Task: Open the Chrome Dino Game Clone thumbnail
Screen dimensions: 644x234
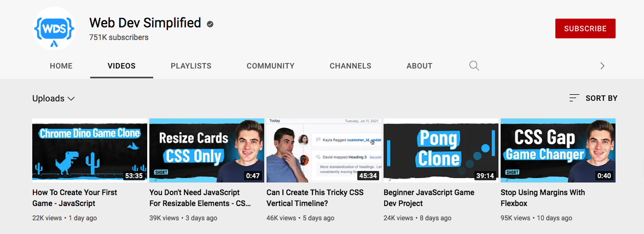Action: (90, 150)
